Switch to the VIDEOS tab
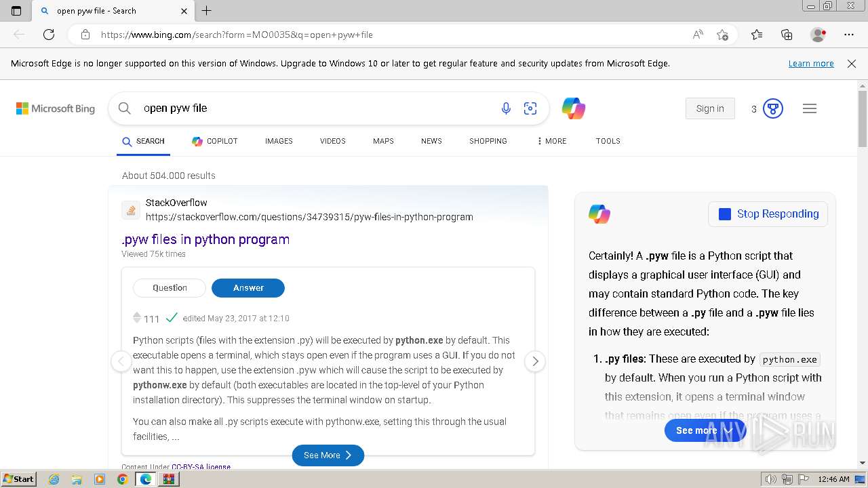The width and height of the screenshot is (868, 488). [x=333, y=141]
